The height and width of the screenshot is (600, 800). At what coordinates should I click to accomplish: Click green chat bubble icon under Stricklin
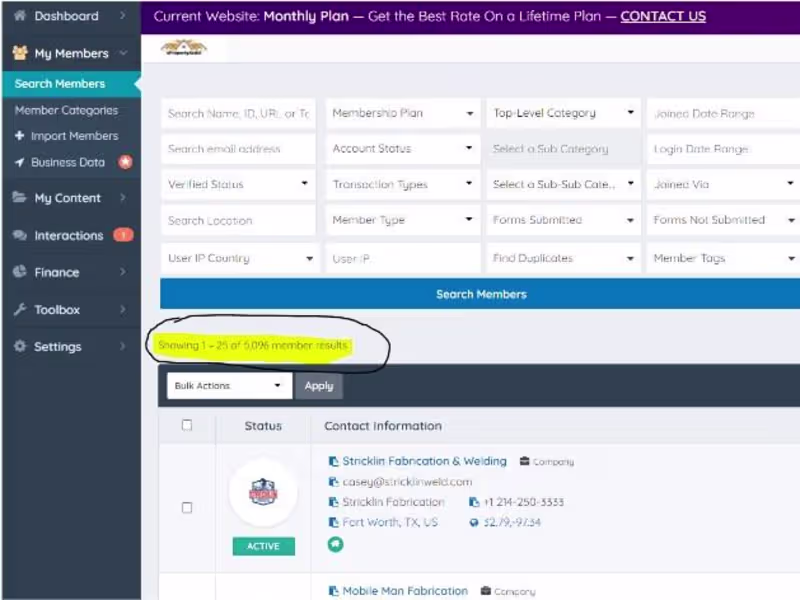335,544
